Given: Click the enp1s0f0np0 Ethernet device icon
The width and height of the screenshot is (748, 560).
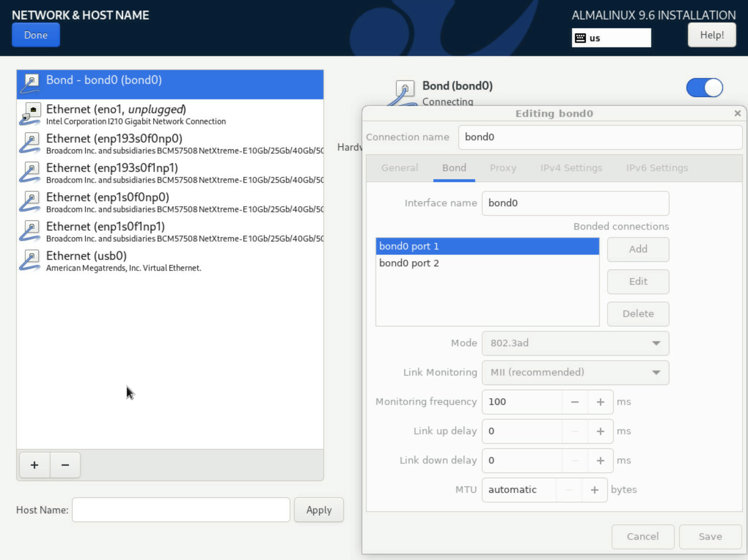Looking at the screenshot, I should (30, 202).
